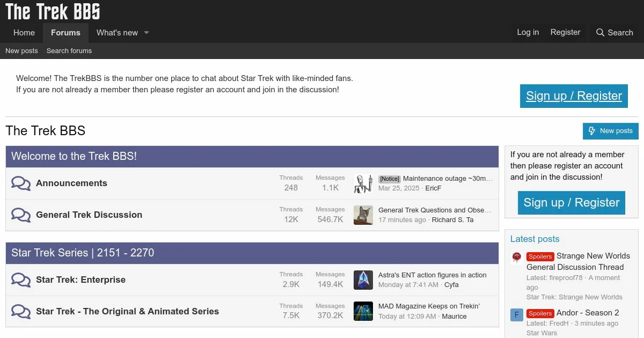The height and width of the screenshot is (338, 644).
Task: Click Today at 12:09 AM timestamp
Action: point(407,317)
